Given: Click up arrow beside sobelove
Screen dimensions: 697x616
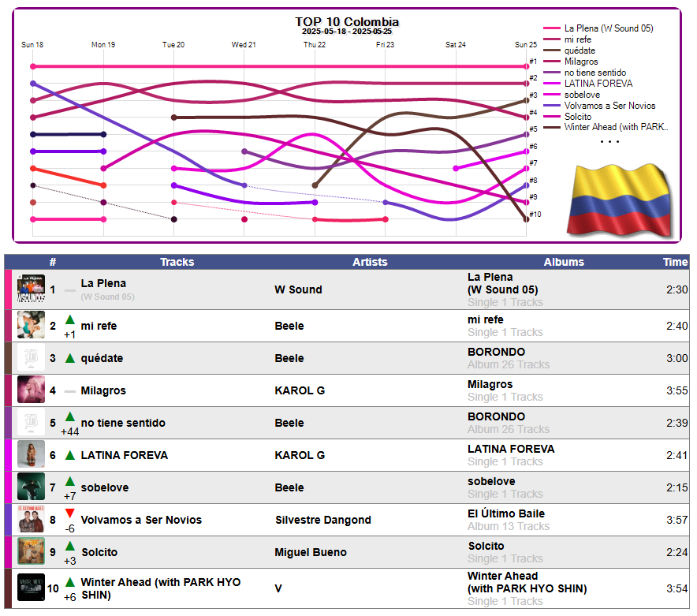Looking at the screenshot, I should tap(70, 481).
